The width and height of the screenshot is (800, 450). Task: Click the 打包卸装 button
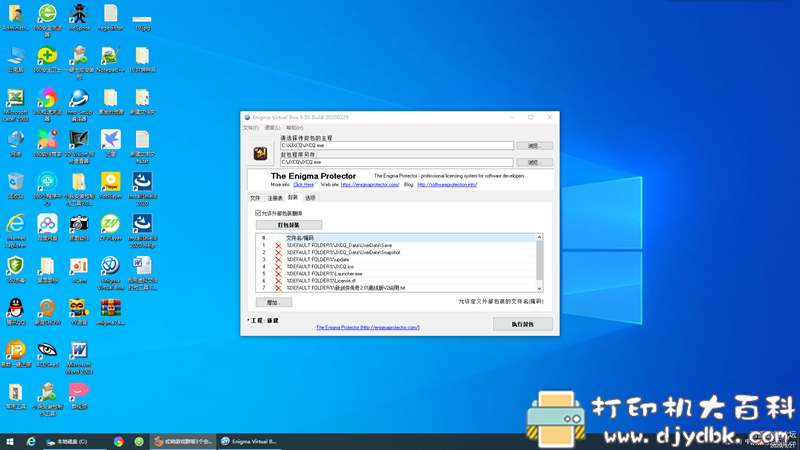click(289, 225)
